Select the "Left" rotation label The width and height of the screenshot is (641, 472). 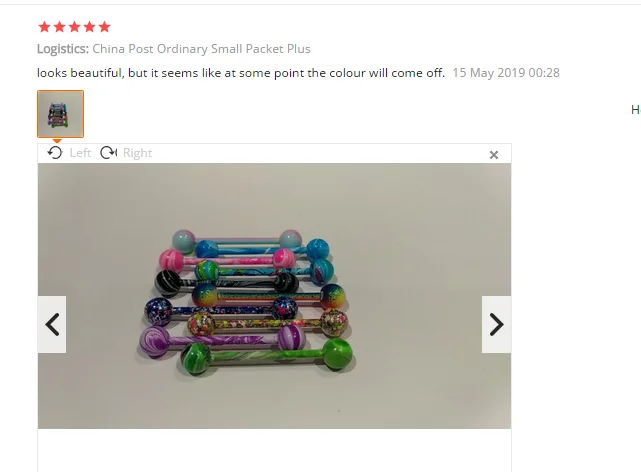[x=80, y=153]
